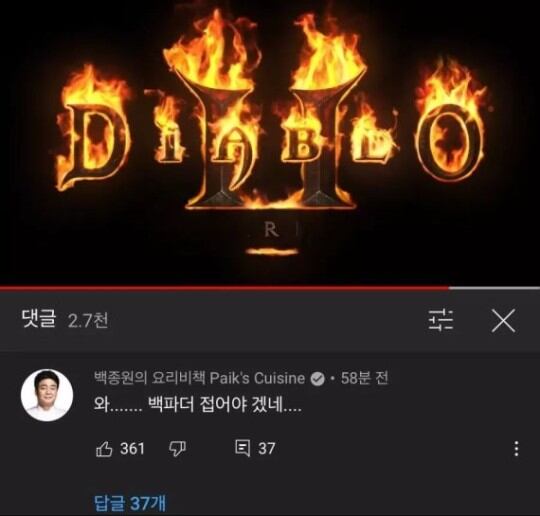This screenshot has width=540, height=516.
Task: Open the comment sort options icon
Action: pyautogui.click(x=440, y=320)
